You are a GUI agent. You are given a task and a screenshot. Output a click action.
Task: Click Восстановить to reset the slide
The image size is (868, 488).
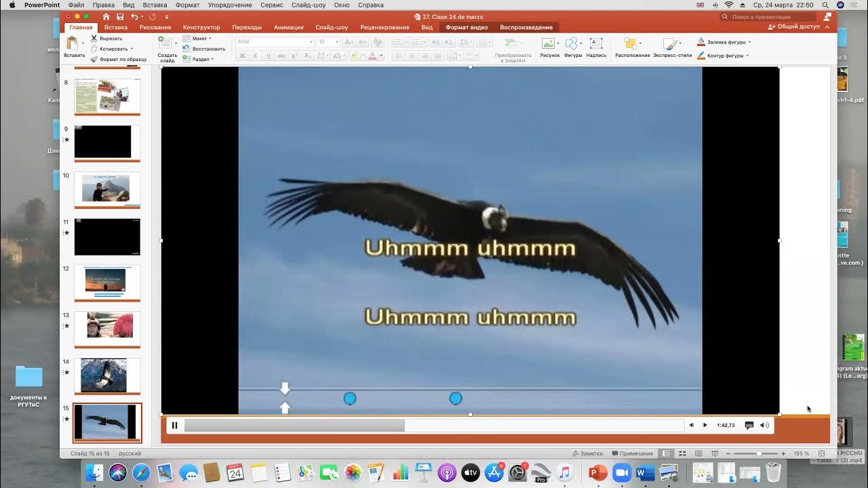[x=203, y=49]
